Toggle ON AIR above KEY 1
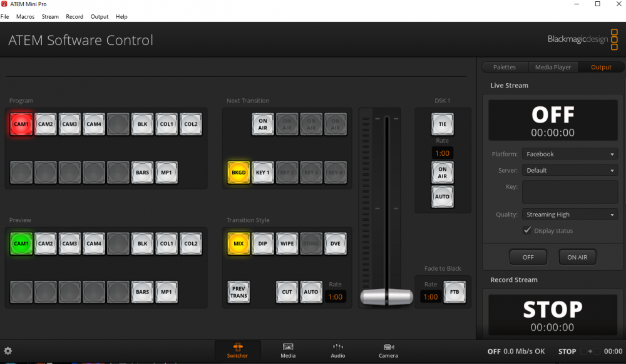 [263, 124]
